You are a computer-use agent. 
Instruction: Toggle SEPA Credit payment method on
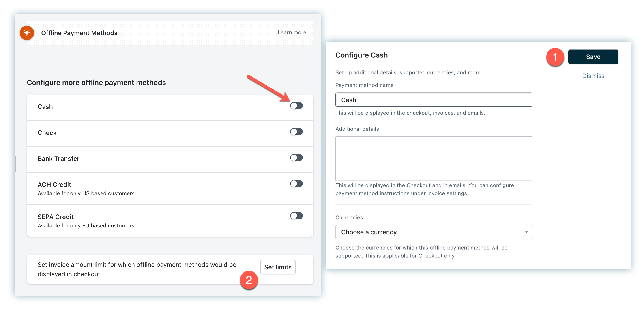296,216
